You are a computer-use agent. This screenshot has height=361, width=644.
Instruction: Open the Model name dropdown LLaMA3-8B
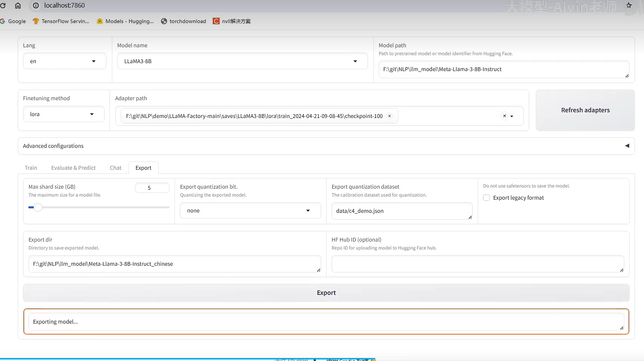[242, 61]
